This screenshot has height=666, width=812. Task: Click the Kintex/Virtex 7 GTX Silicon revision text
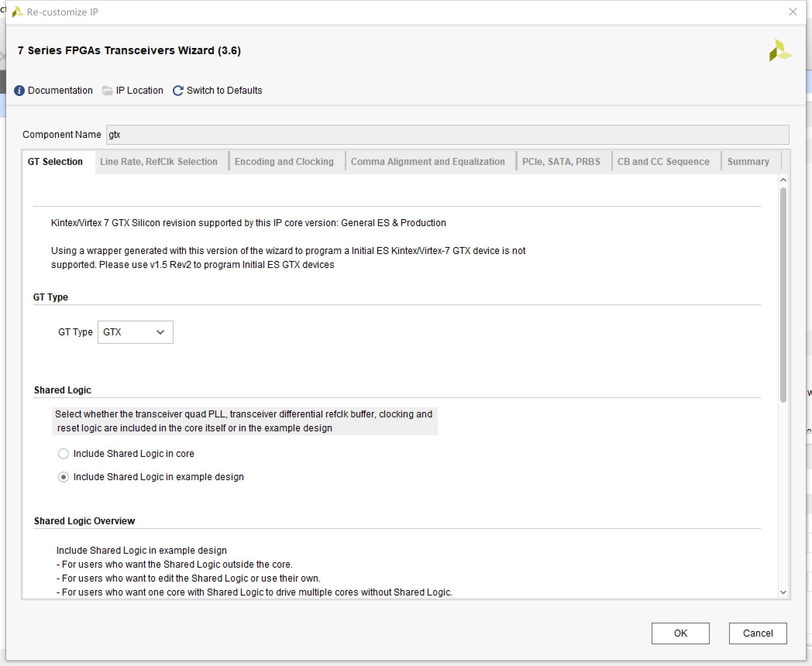248,223
